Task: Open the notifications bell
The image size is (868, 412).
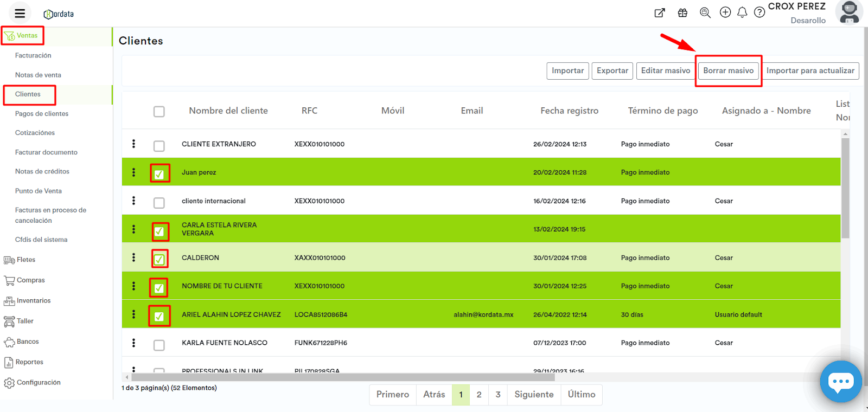Action: 742,12
